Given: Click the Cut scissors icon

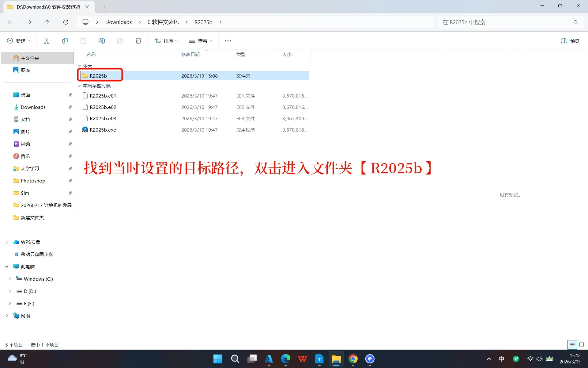Looking at the screenshot, I should click(x=47, y=41).
